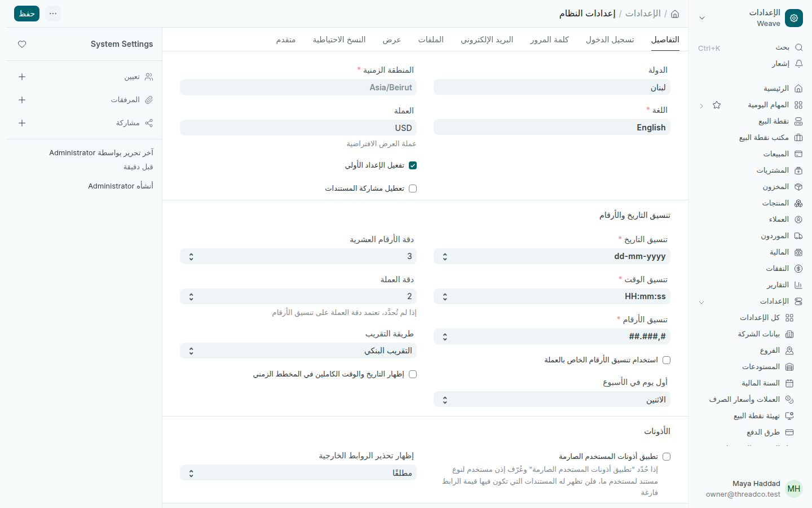Open the تنسيق الأرقام dropdown
The width and height of the screenshot is (812, 508).
point(552,336)
